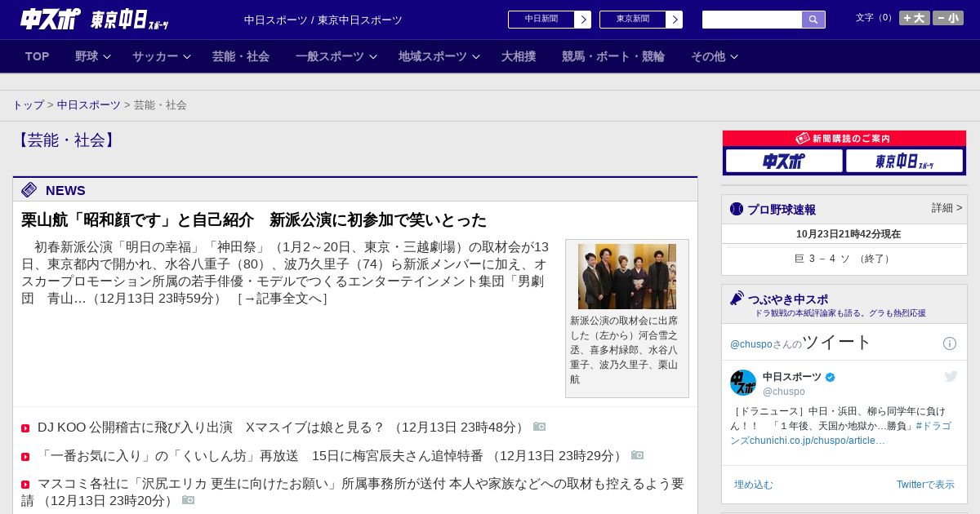Open the 東京新聞 link button

633,20
